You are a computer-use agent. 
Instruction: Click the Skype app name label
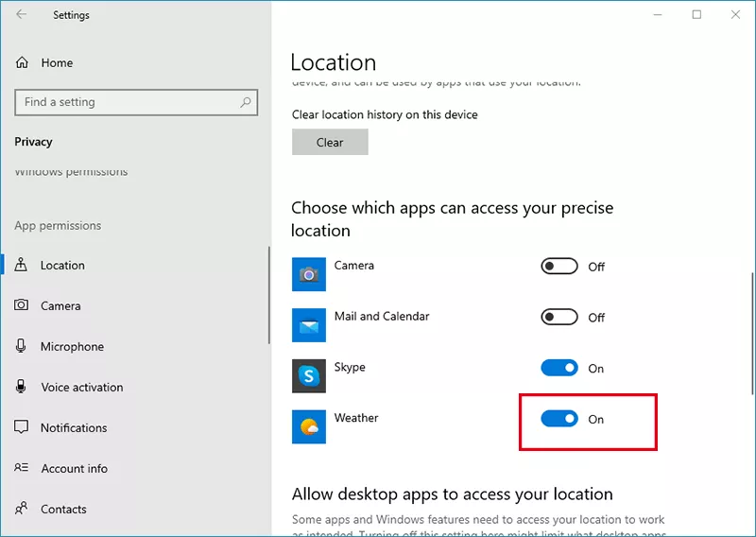[x=350, y=367]
